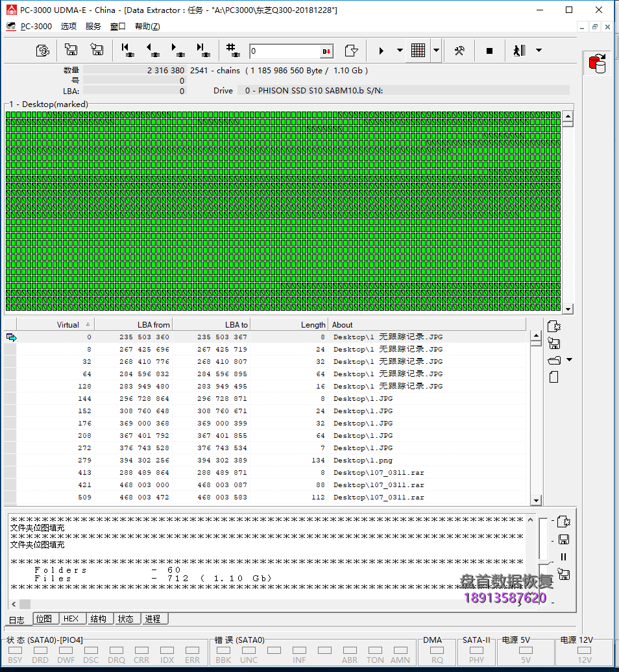Open the PC-3000 menu
Viewport: 619px width, 672px height.
(x=36, y=26)
